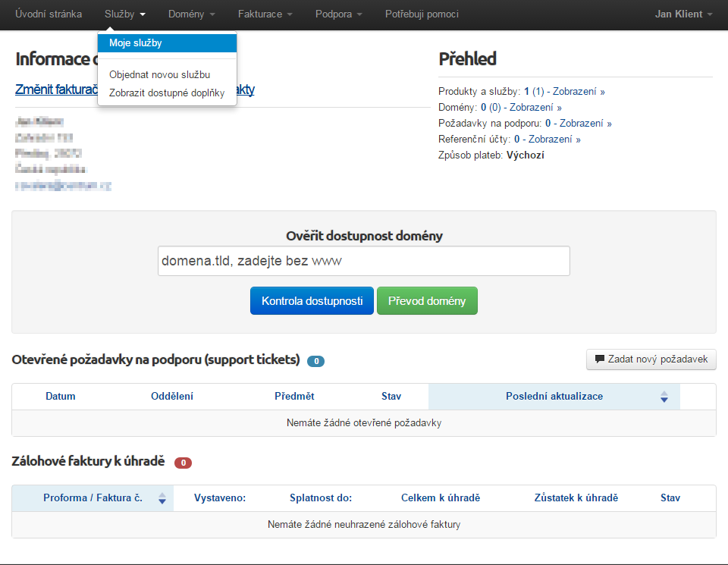Click the sort arrows beside Proforma / Faktura č.
This screenshot has width=728, height=565.
pyautogui.click(x=162, y=498)
